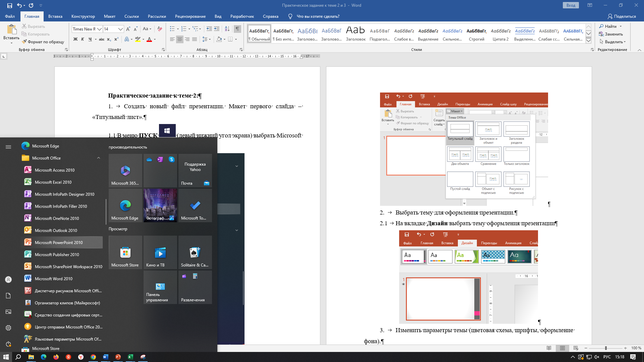Click the 'Что вы хотите сделать?' search box
The image size is (644, 362).
[x=318, y=16]
